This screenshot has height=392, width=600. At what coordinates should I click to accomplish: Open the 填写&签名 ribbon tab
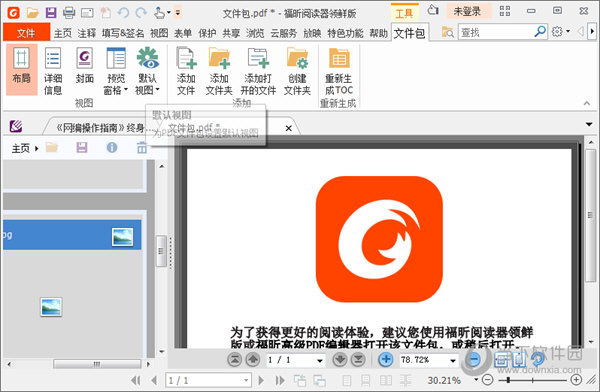tap(123, 33)
